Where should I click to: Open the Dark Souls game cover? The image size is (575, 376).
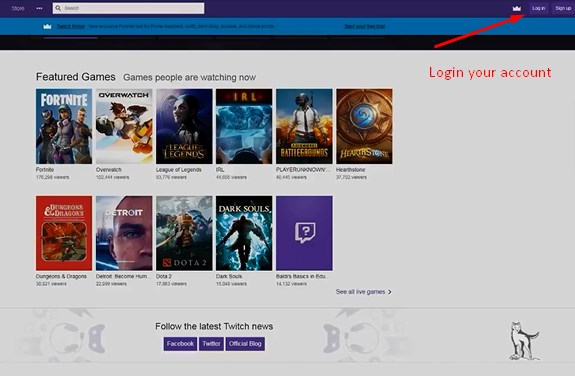click(244, 233)
